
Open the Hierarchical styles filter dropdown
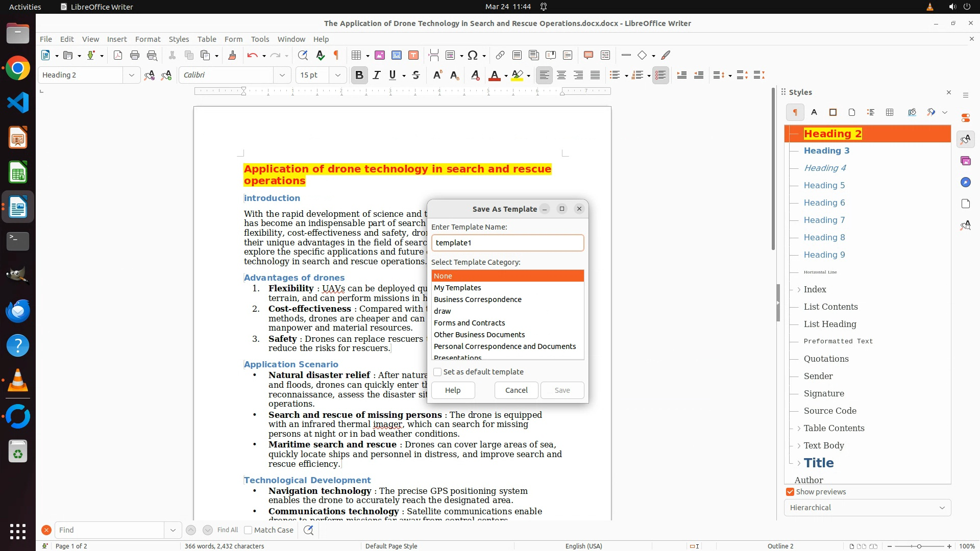click(867, 508)
